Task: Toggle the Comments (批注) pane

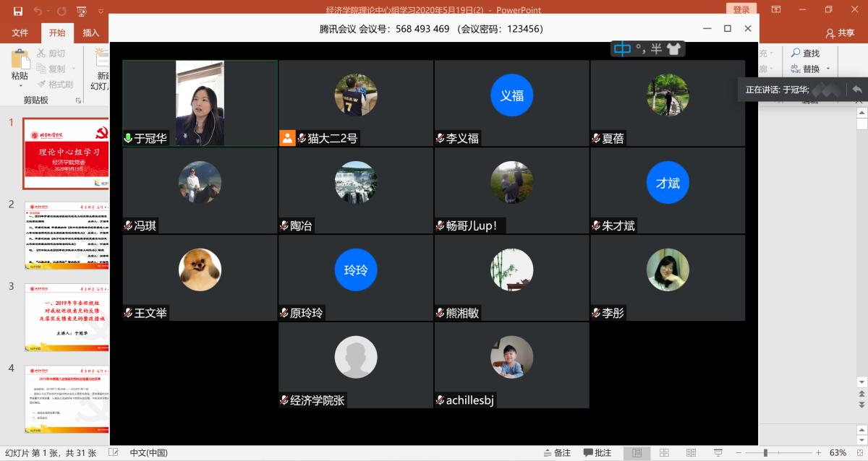Action: pos(597,453)
